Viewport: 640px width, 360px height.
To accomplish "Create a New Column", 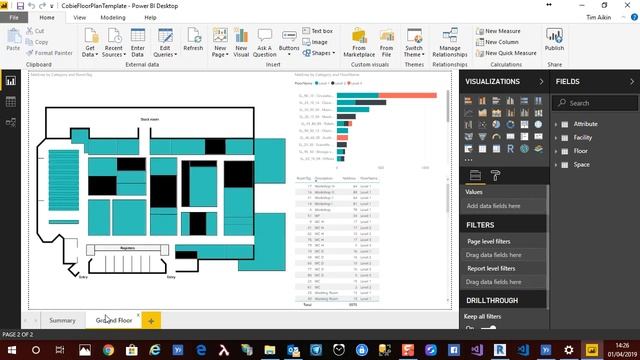I will coord(497,42).
